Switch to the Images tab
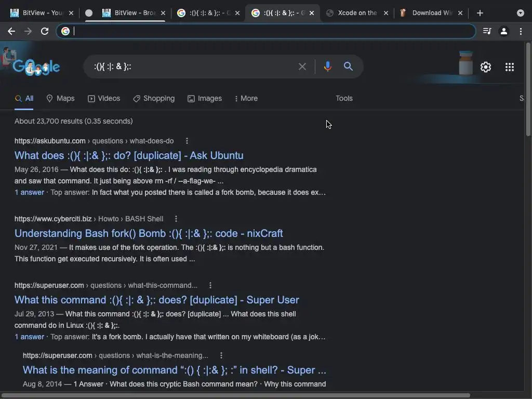This screenshot has height=399, width=532. 205,98
